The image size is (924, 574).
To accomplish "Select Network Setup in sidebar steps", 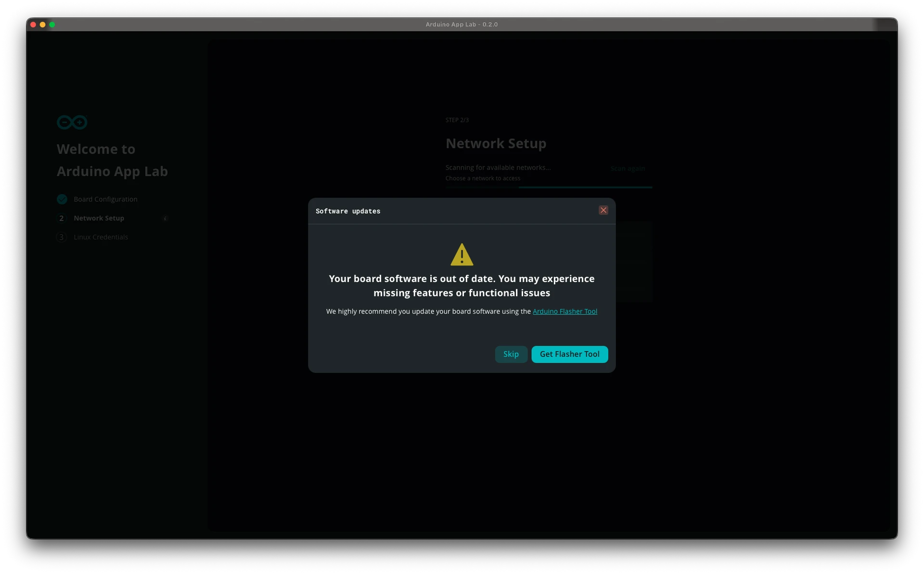I will click(99, 218).
